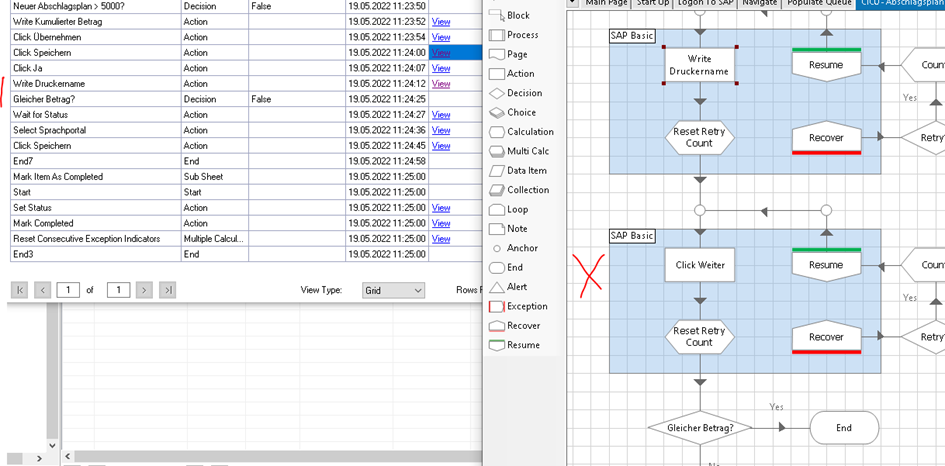Go to the last log page
The height and width of the screenshot is (466, 945).
click(168, 290)
